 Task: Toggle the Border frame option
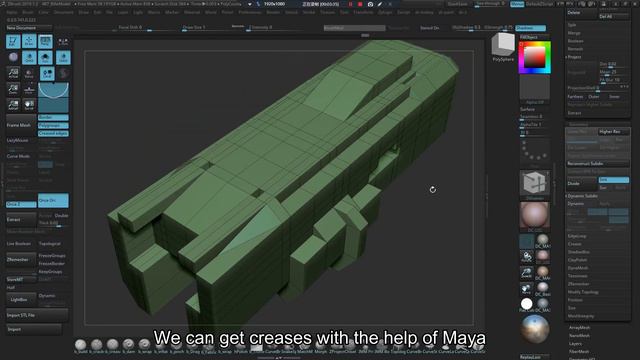[x=53, y=118]
